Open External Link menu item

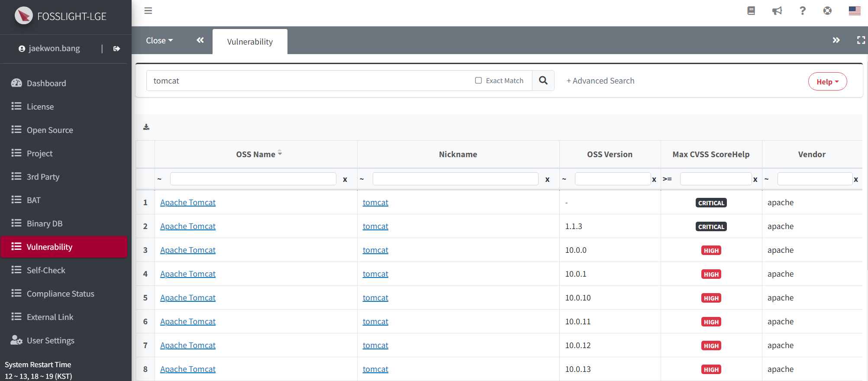[x=64, y=317]
